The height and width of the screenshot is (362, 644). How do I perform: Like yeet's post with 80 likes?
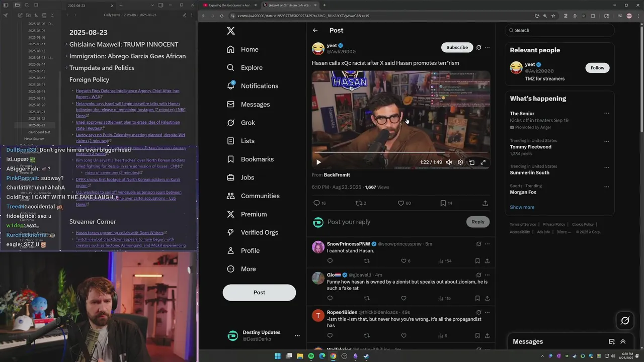(x=401, y=203)
